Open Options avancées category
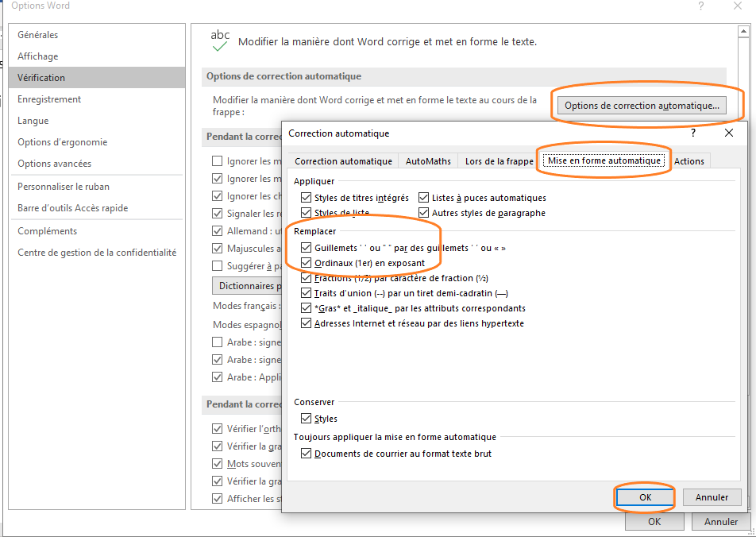 click(x=97, y=164)
